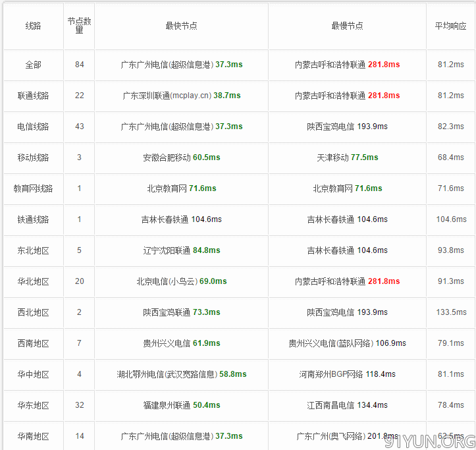Viewport: 476px width, 450px height.
Task: Click node count 3 in 移动线路 row
Action: pos(79,157)
